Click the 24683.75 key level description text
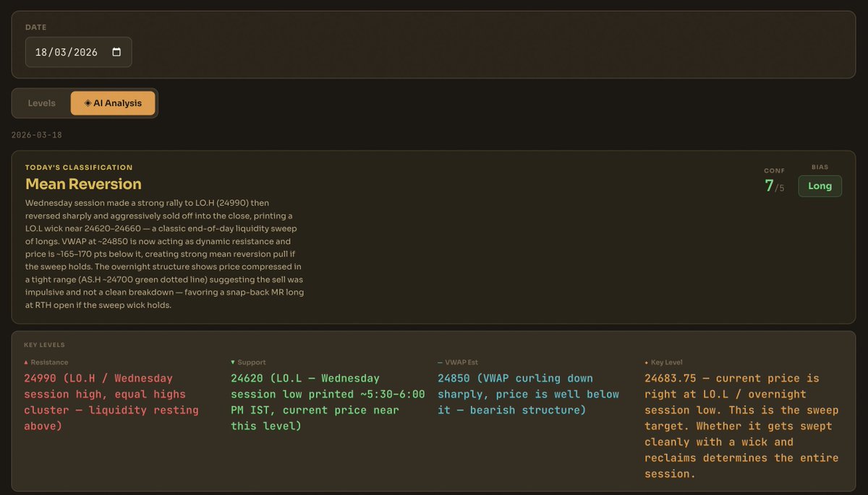Screen dimensions: 868x495 tap(741, 426)
